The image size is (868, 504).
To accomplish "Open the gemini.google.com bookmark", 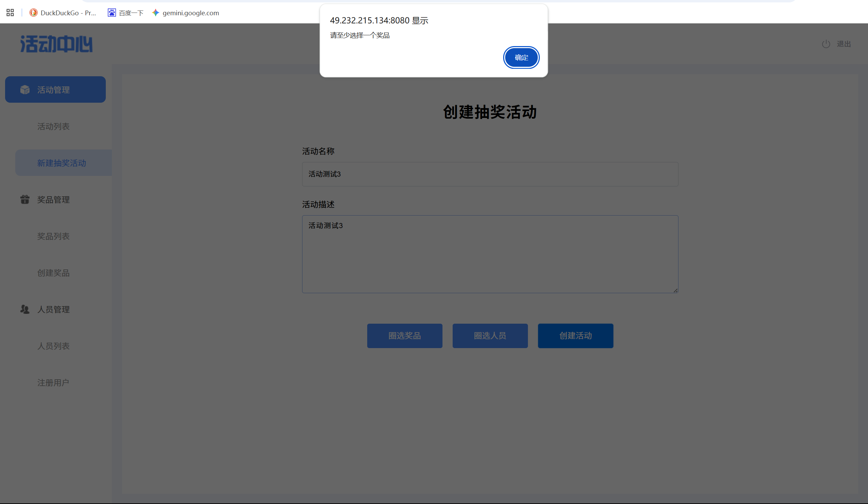I will tap(185, 13).
